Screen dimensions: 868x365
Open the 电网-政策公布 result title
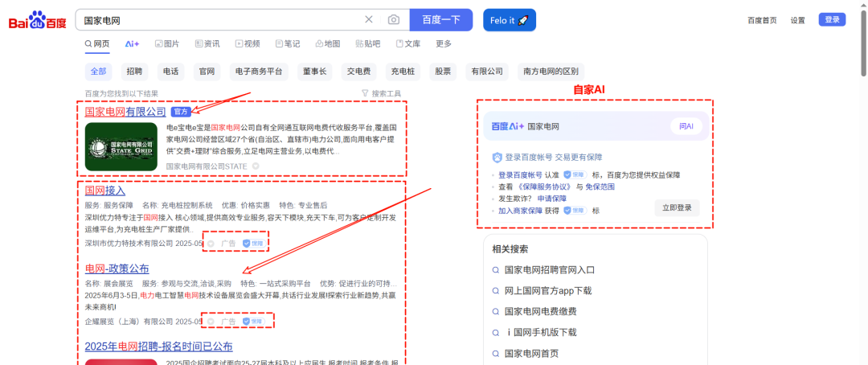pyautogui.click(x=117, y=269)
